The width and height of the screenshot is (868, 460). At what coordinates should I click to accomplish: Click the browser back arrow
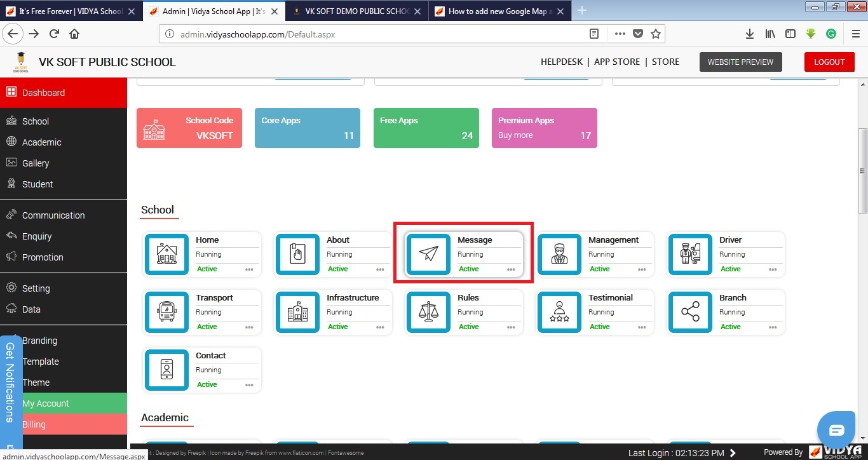(13, 34)
